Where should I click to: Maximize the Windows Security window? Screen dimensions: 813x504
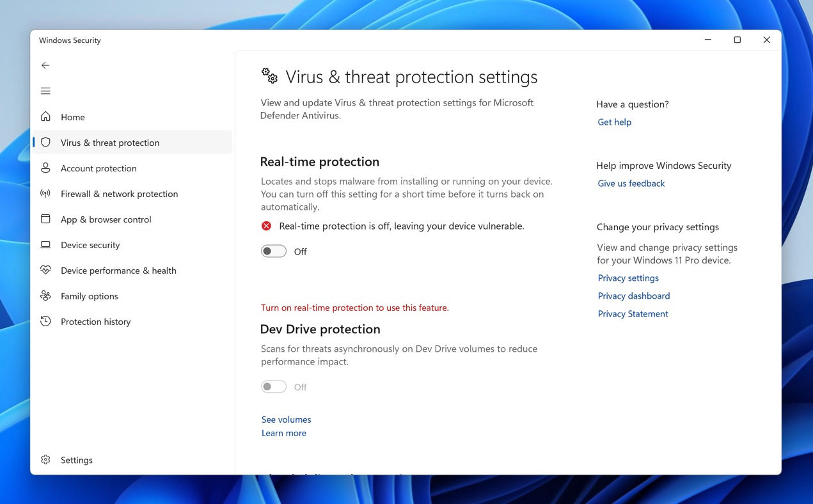pyautogui.click(x=737, y=40)
